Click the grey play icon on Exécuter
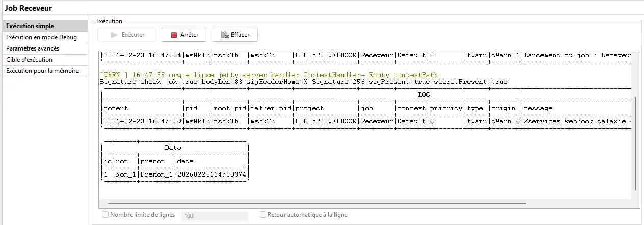The width and height of the screenshot is (644, 225). 114,35
